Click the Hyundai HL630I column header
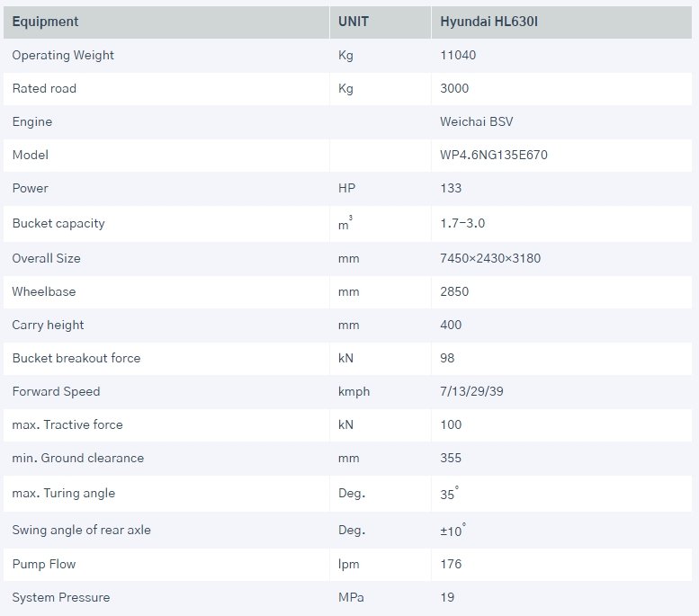Image resolution: width=699 pixels, height=616 pixels. pos(488,22)
